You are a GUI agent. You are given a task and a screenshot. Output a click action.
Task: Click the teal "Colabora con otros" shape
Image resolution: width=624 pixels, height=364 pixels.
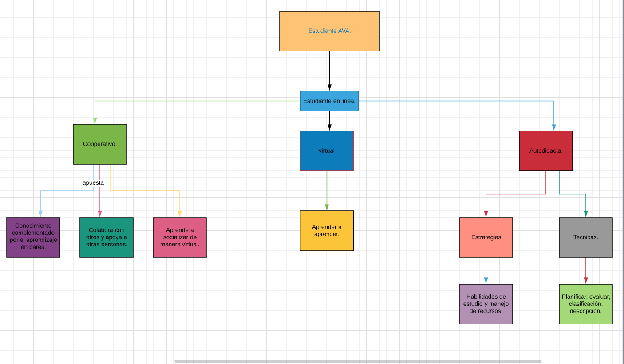click(x=106, y=237)
